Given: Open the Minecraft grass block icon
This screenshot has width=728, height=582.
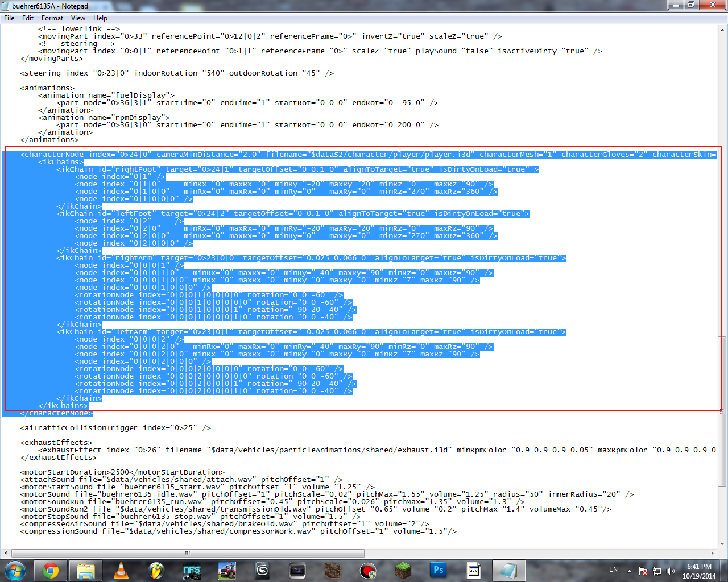Looking at the screenshot, I should [x=403, y=571].
